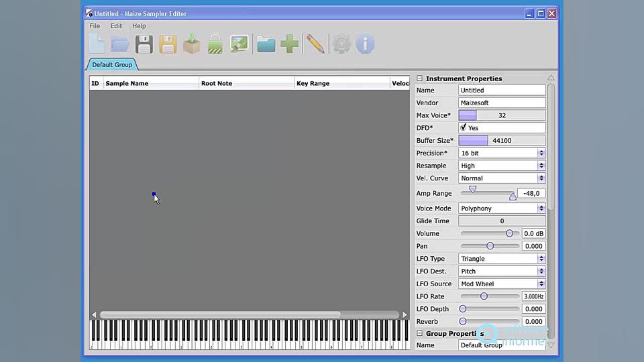The image size is (644, 362).
Task: Click the black floppy Save icon
Action: pos(144,44)
